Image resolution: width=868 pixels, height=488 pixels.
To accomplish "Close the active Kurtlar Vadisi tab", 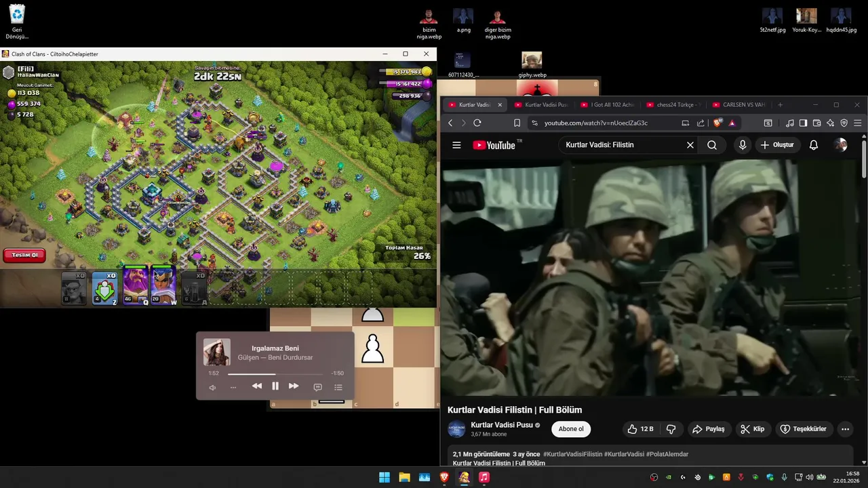I will [x=500, y=105].
